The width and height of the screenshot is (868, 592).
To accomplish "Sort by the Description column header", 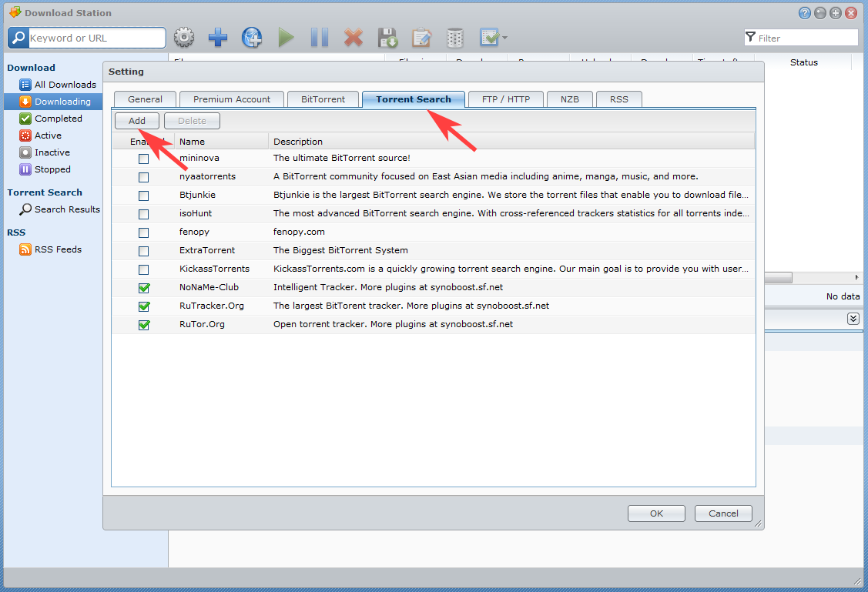I will pos(511,142).
